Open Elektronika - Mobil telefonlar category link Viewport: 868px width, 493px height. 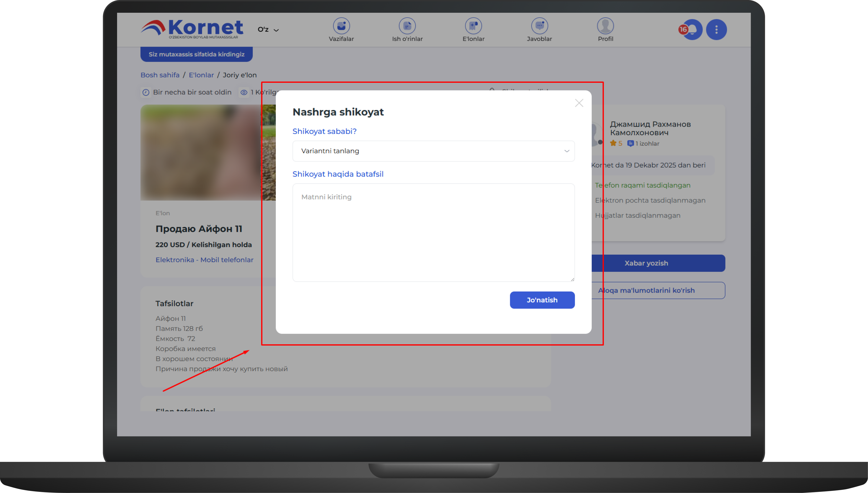pos(204,260)
